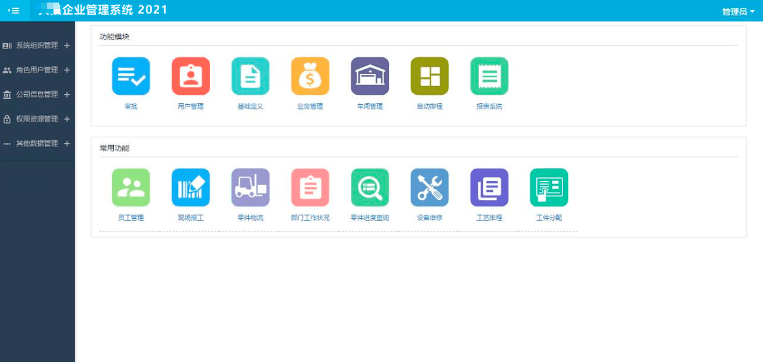Image resolution: width=768 pixels, height=362 pixels.
Task: Open the 工艺排程 stacked pages icon
Action: point(489,188)
